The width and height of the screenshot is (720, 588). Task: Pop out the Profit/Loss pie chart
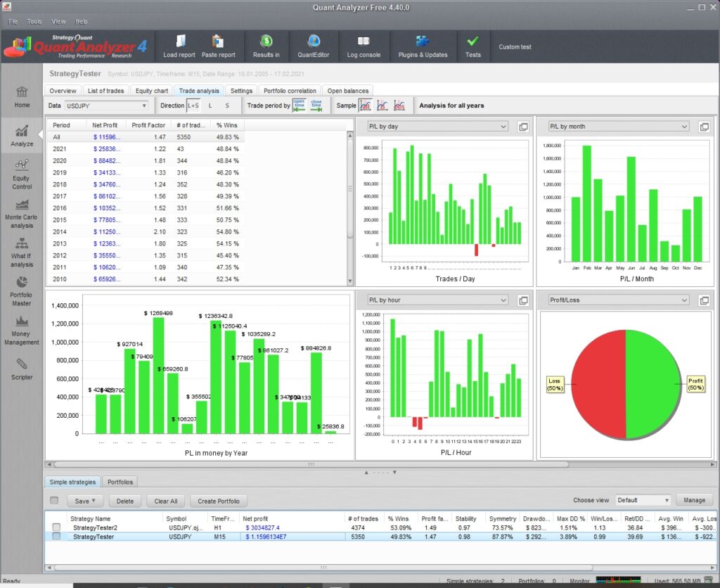[x=704, y=300]
